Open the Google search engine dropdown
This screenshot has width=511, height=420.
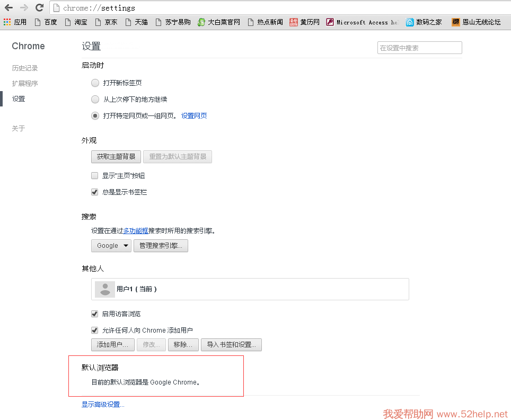(111, 246)
